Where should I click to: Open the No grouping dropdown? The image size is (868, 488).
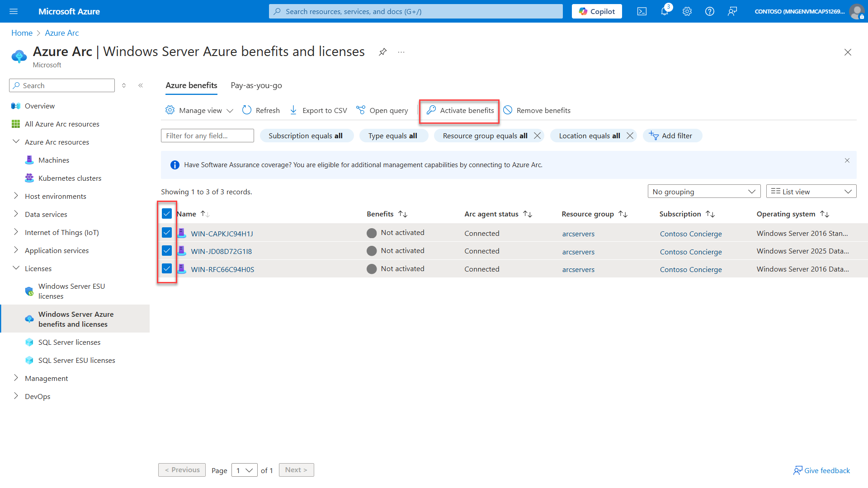pyautogui.click(x=703, y=191)
